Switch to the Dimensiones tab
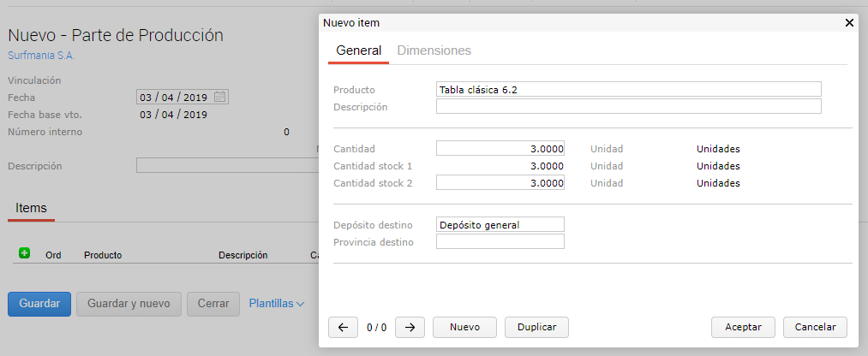This screenshot has height=356, width=868. click(x=434, y=50)
